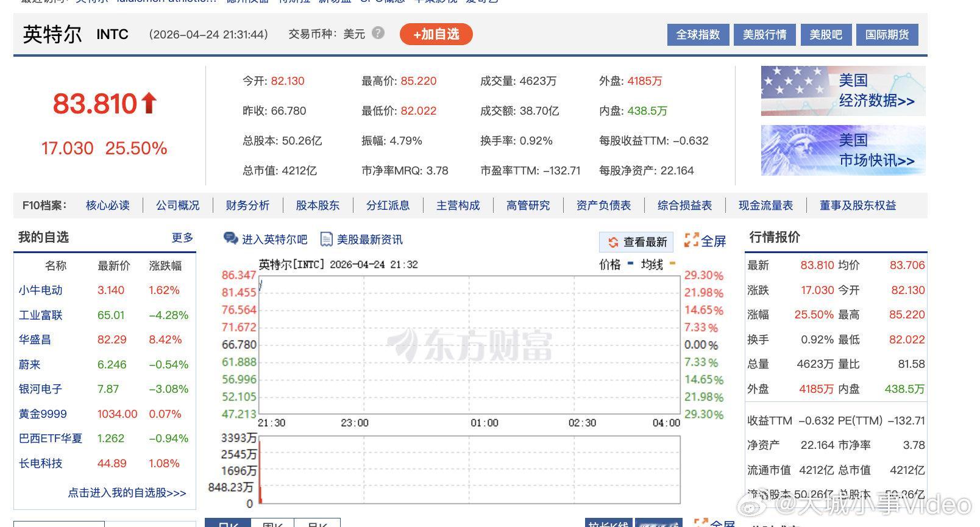Click the 最新价 column header in watchlist
This screenshot has width=980, height=527.
pos(114,266)
